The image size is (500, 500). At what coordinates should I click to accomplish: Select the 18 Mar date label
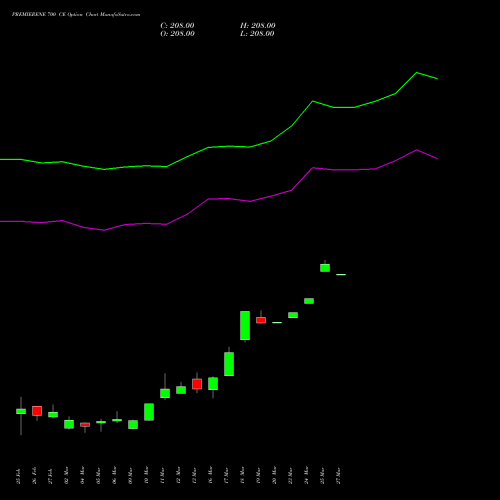tap(243, 476)
